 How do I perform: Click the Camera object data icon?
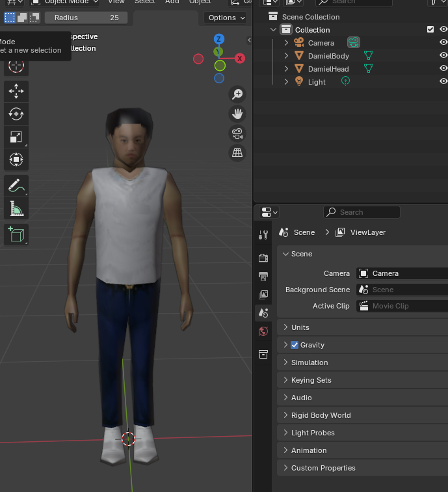point(354,42)
